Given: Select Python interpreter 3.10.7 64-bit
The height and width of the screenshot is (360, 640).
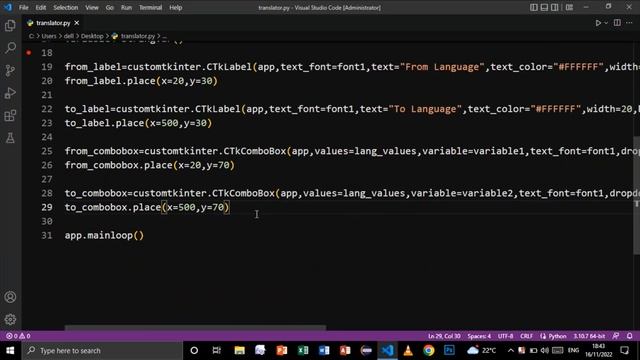Looking at the screenshot, I should (x=589, y=336).
